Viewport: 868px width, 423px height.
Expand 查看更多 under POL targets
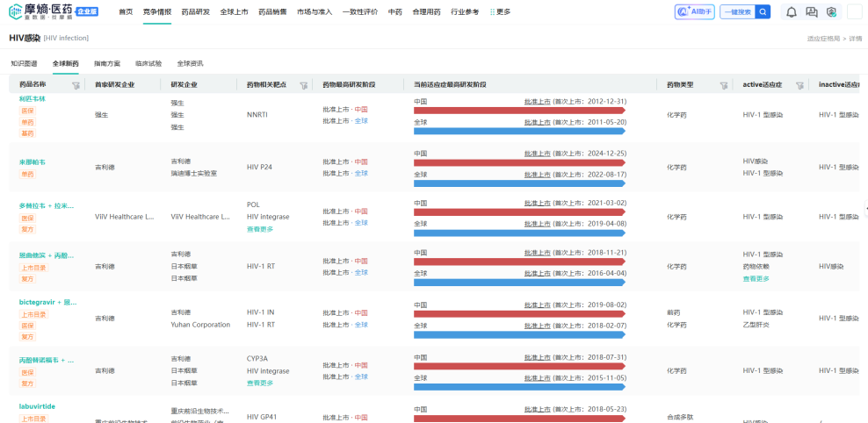click(x=260, y=229)
